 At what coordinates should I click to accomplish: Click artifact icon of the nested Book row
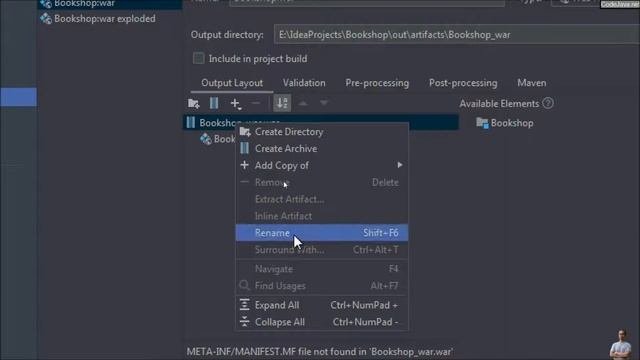tap(205, 139)
